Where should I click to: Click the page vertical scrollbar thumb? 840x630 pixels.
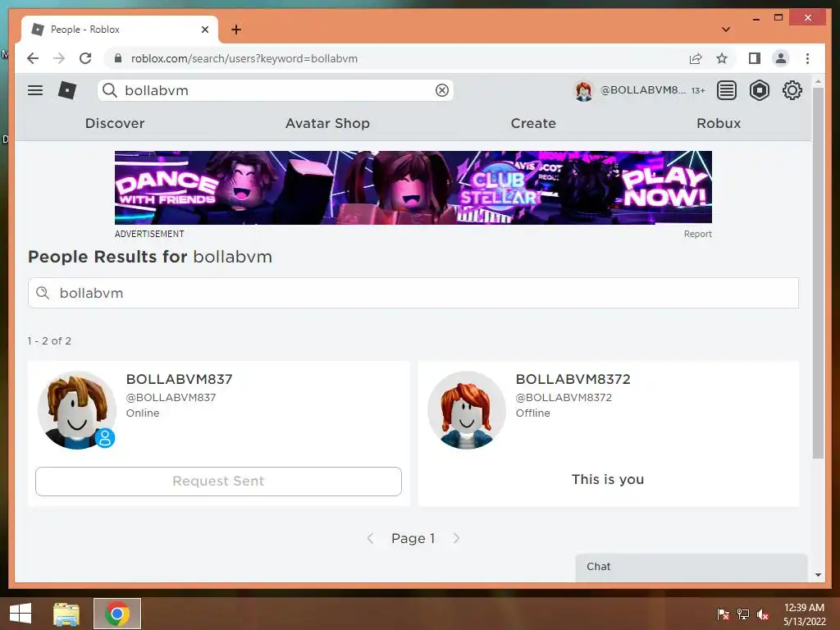(818, 272)
